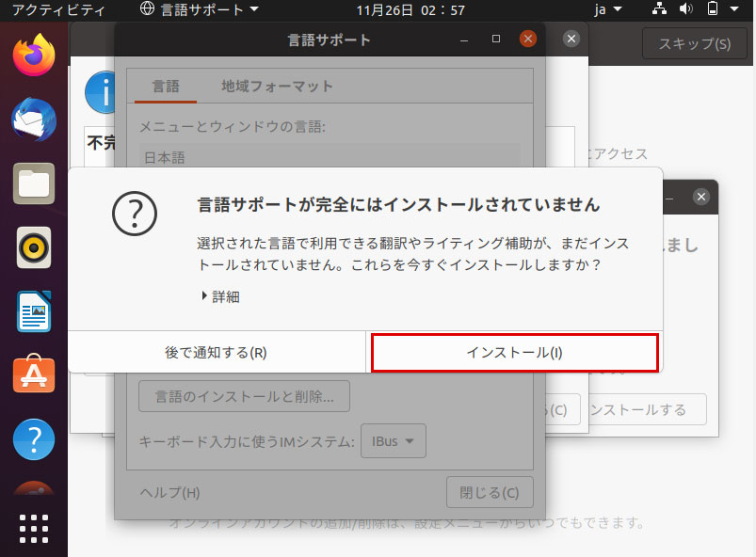
Task: Click the キーボード入力に使うIMシステム: label
Action: (x=247, y=441)
